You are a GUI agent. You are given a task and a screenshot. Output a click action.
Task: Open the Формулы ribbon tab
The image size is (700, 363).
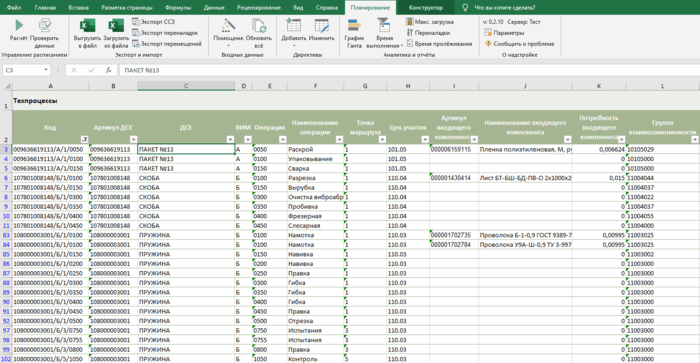178,8
